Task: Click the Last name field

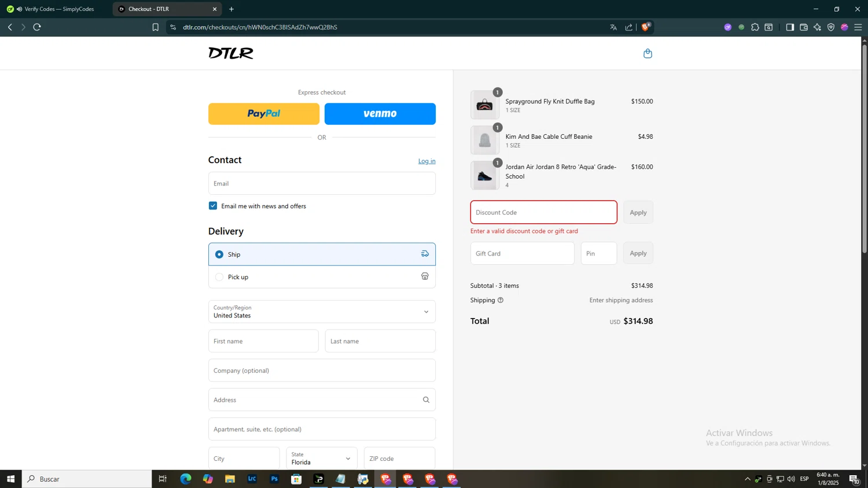Action: pyautogui.click(x=380, y=341)
